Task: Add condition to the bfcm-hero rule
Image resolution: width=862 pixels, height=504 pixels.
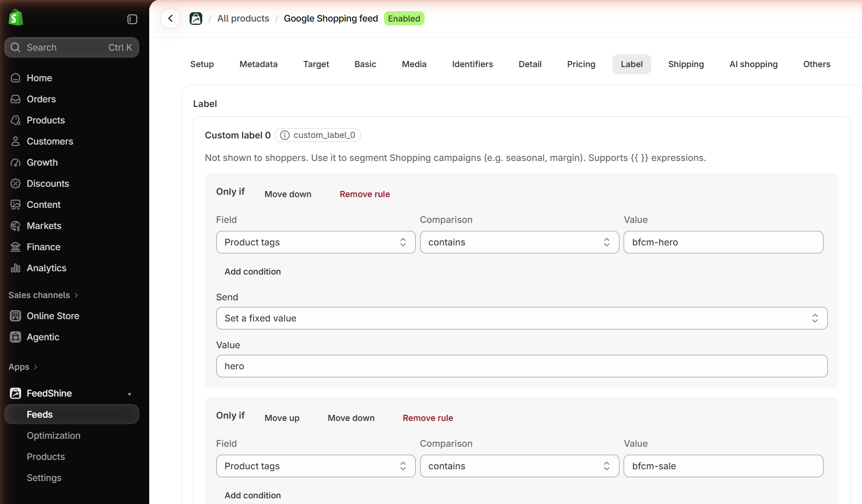Action: point(252,272)
